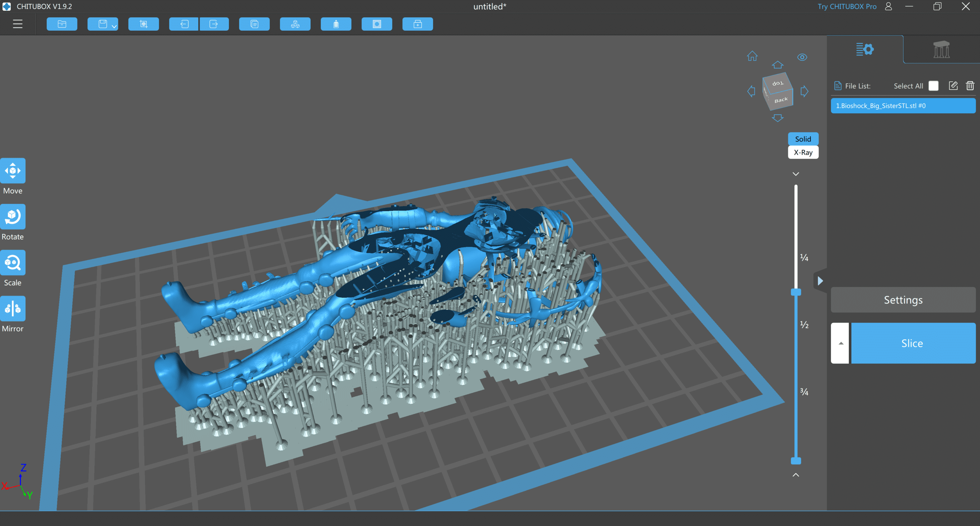
Task: Click the open file folder icon
Action: [x=62, y=25]
